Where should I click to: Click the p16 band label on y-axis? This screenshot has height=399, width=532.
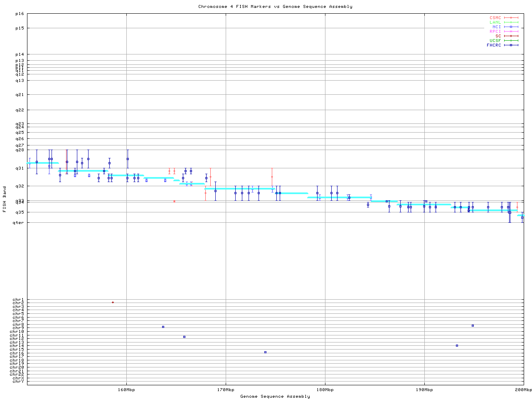click(20, 14)
